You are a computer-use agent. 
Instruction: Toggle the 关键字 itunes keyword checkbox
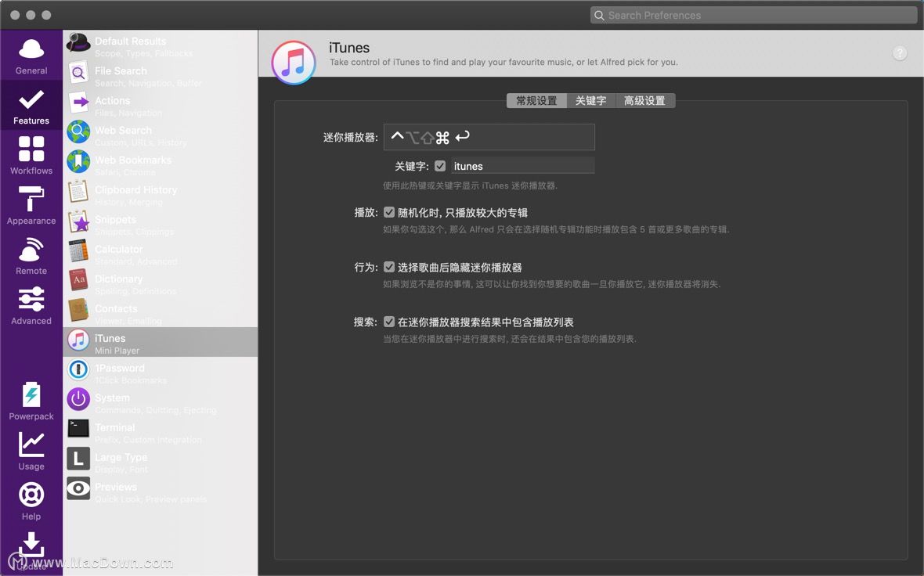tap(440, 166)
